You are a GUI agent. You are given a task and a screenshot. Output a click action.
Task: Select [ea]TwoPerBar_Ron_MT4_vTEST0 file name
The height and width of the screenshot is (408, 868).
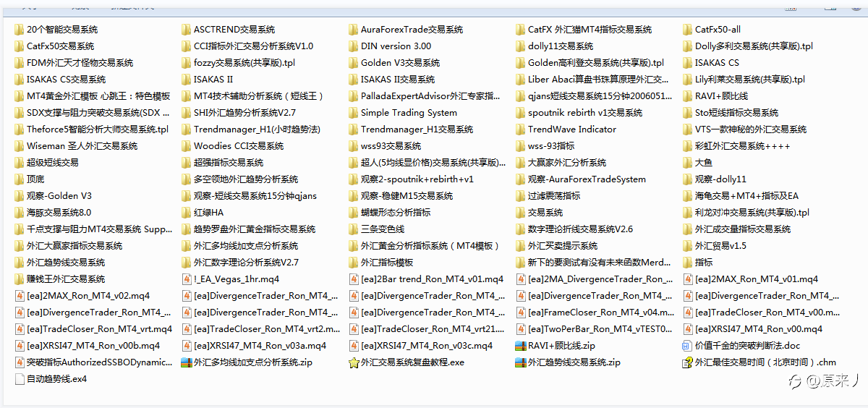coord(600,329)
